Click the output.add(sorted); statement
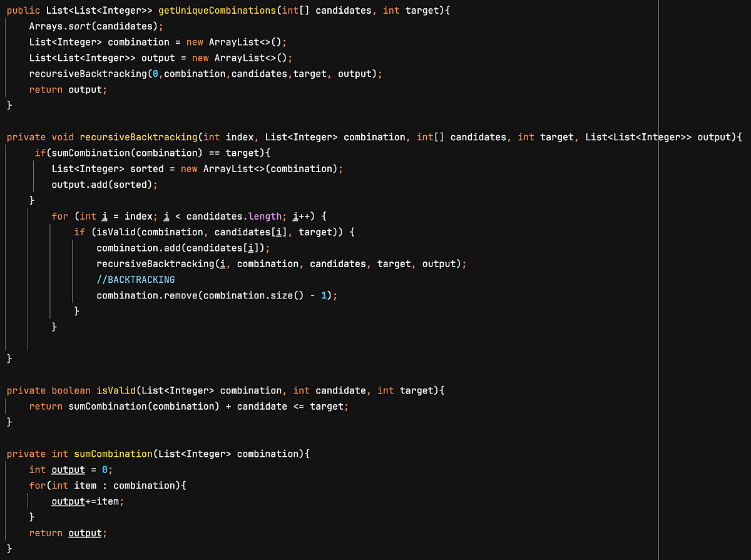Screen dimensions: 751x560 tap(105, 185)
